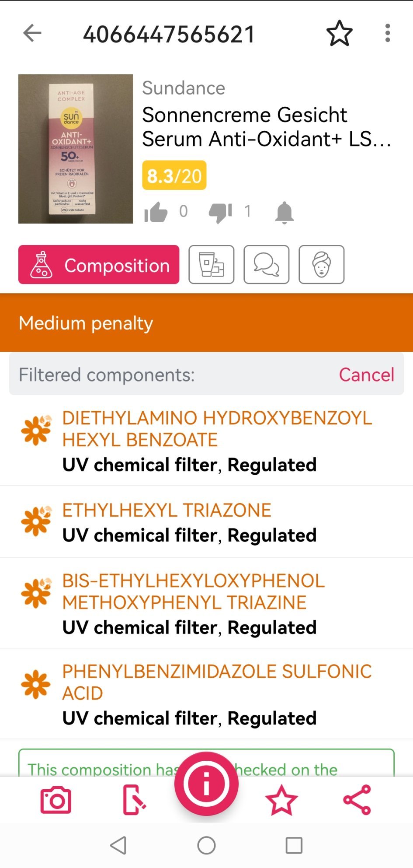This screenshot has height=868, width=413.
Task: Open the camera scanner icon
Action: point(56,800)
